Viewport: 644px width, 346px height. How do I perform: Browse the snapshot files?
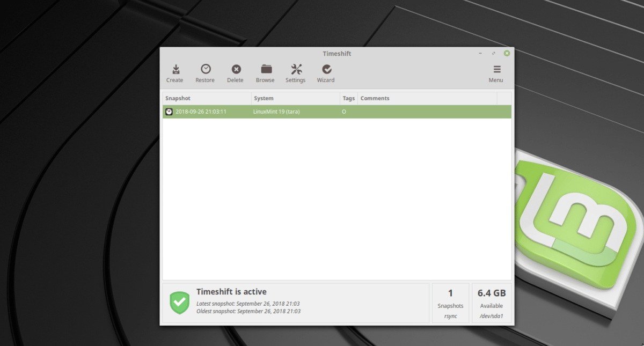point(265,73)
